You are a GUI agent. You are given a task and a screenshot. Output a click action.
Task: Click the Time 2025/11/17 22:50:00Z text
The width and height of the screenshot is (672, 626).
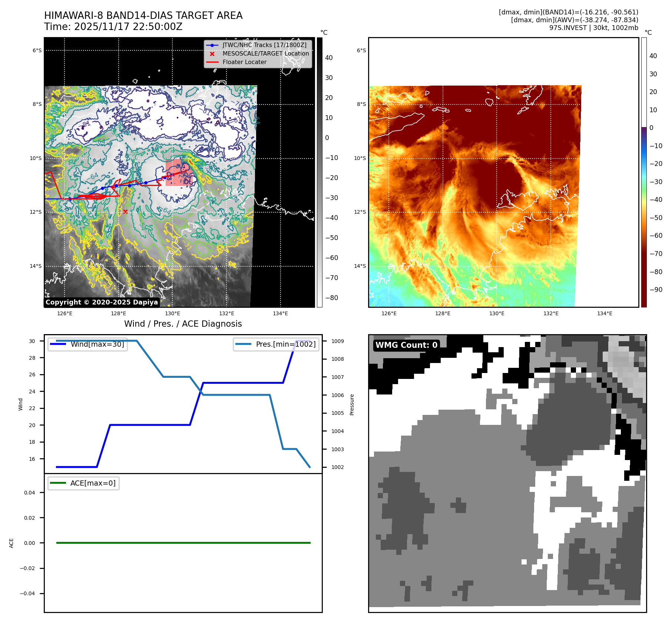click(113, 27)
